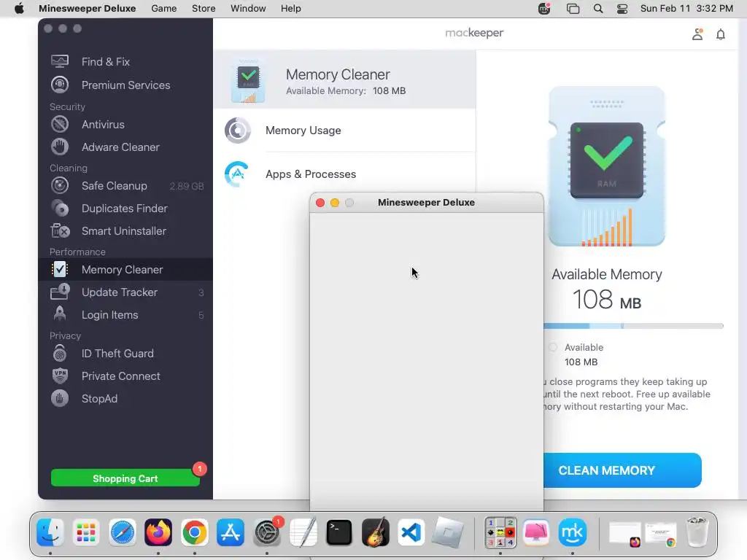The height and width of the screenshot is (560, 747).
Task: Open StopAd in the sidebar
Action: 125,399
